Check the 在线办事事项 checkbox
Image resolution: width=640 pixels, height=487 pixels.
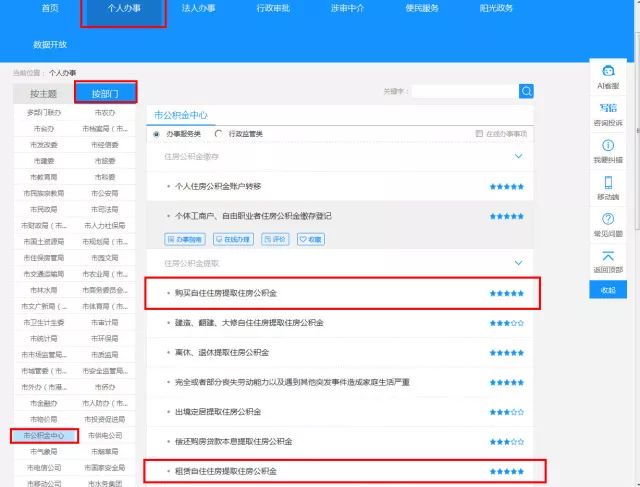click(x=480, y=133)
